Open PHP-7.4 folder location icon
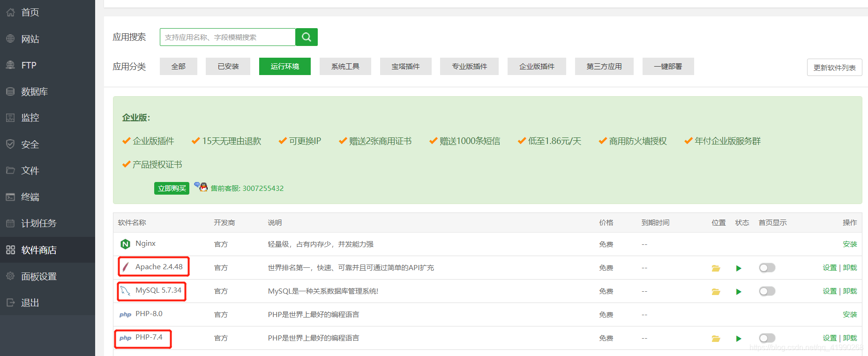The width and height of the screenshot is (868, 356). pyautogui.click(x=716, y=339)
